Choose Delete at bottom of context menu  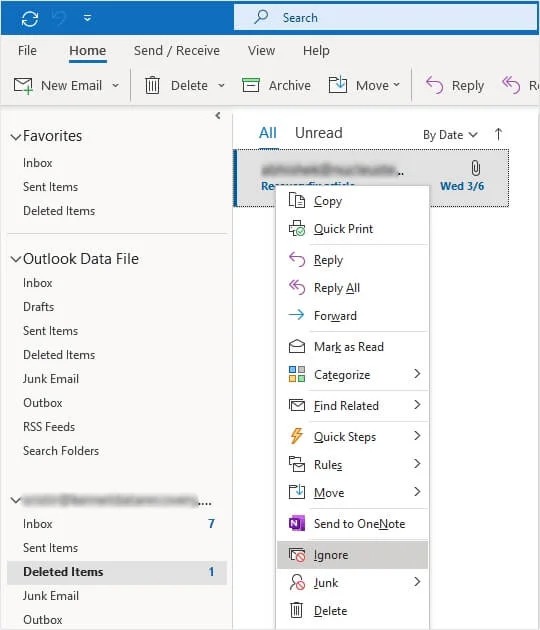tap(352, 611)
